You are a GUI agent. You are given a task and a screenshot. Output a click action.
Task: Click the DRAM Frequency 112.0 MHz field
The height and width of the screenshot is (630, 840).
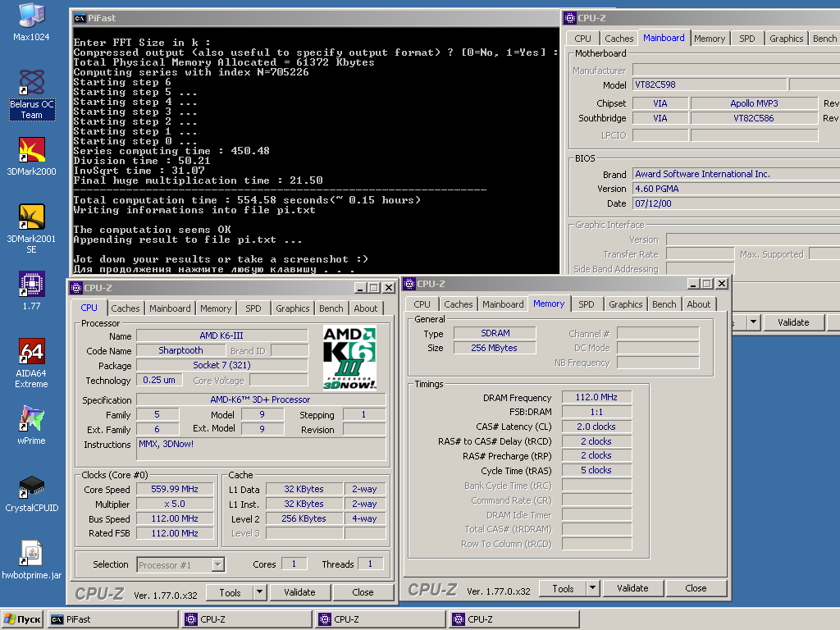tap(596, 398)
